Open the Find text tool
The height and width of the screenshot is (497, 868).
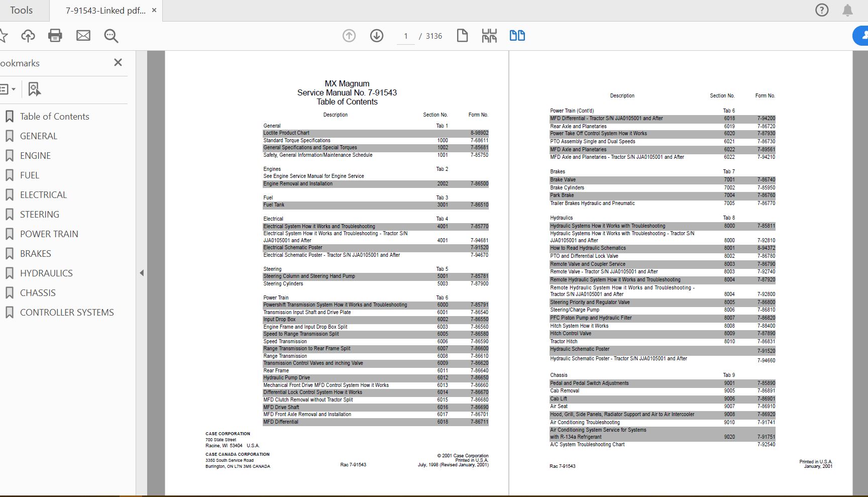pyautogui.click(x=111, y=36)
